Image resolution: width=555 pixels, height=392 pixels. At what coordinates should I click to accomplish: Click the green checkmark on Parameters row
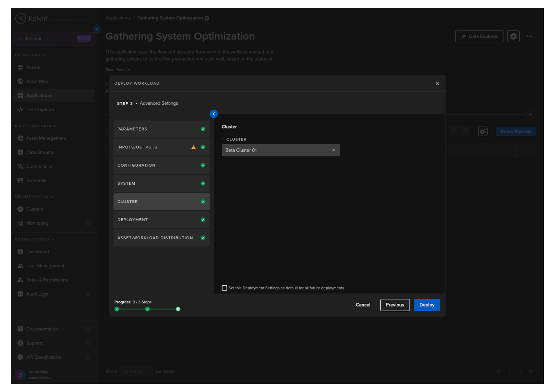(x=203, y=129)
